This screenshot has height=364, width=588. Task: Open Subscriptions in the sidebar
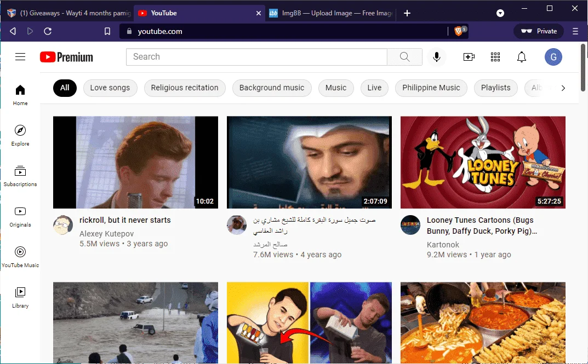(x=20, y=176)
